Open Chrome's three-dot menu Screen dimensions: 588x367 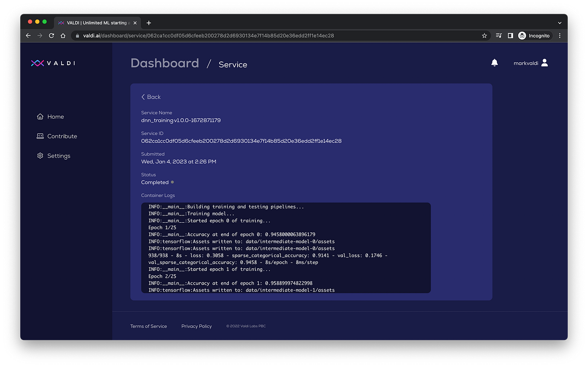[559, 35]
